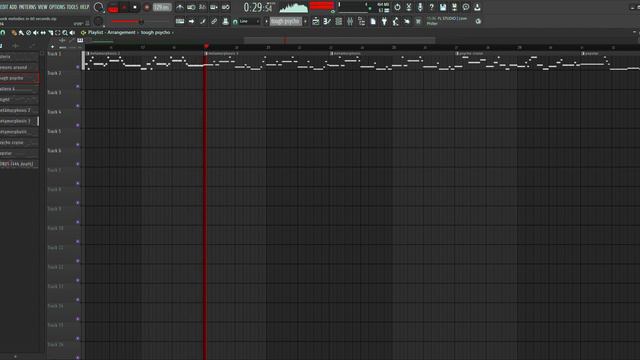This screenshot has width=640, height=360.
Task: Toggle the metronome icon
Action: pos(180,7)
